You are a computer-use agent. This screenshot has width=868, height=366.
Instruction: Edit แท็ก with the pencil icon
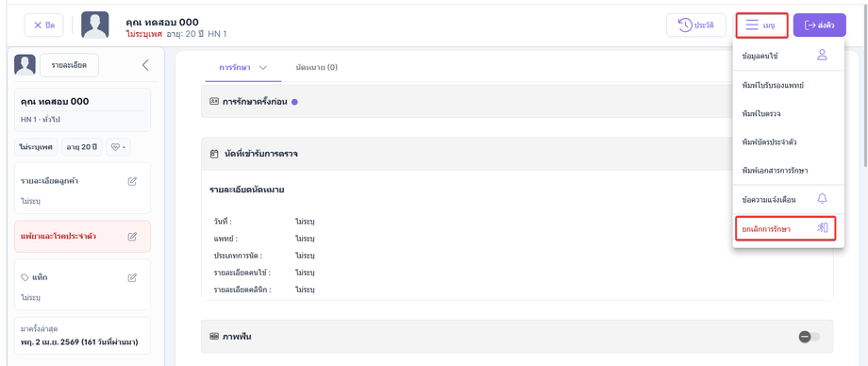[x=132, y=277]
